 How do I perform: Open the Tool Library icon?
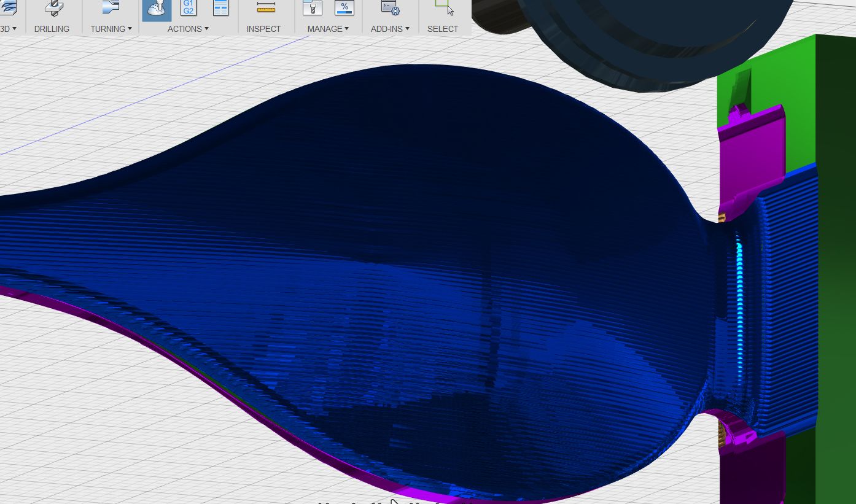(x=313, y=8)
